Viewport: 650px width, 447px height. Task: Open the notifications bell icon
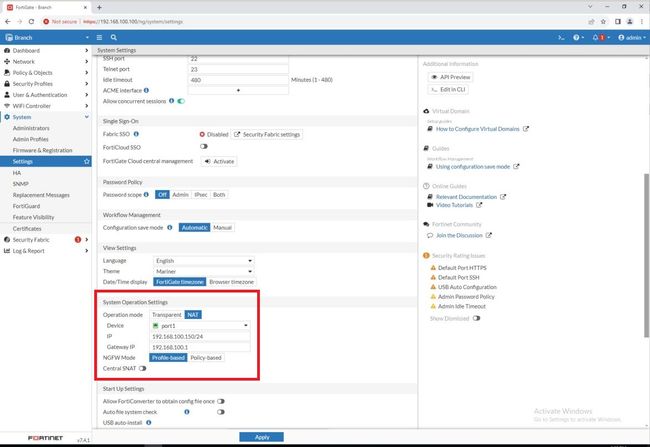596,38
